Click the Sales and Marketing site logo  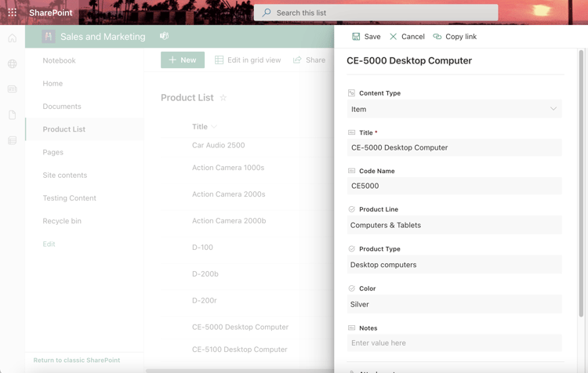pos(49,36)
